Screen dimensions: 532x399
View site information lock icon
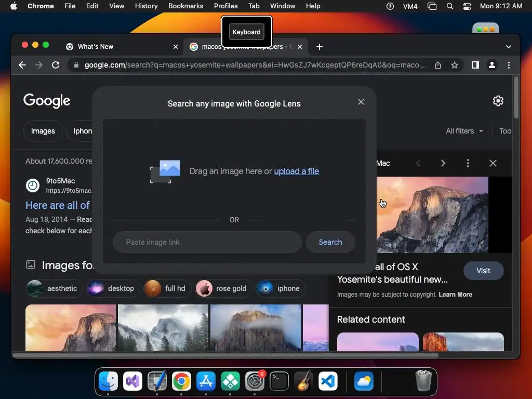coord(76,65)
